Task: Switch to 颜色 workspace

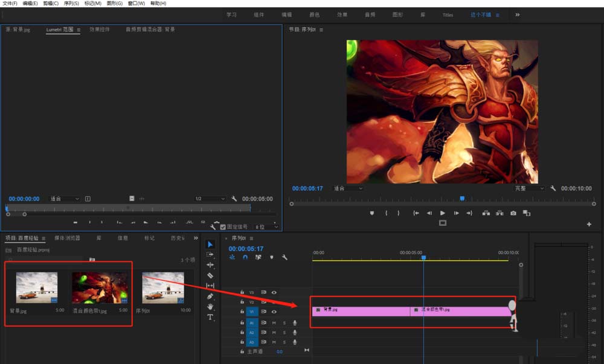Action: [x=314, y=14]
